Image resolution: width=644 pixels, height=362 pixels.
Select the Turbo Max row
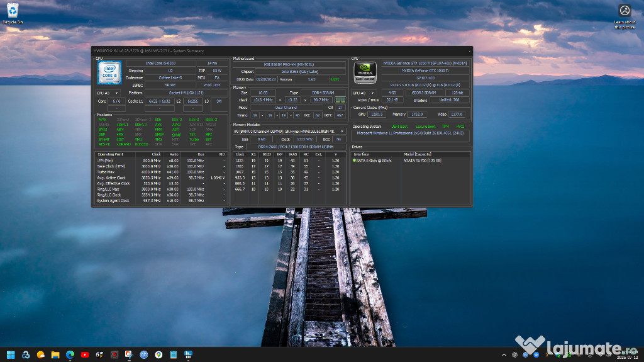pyautogui.click(x=161, y=172)
